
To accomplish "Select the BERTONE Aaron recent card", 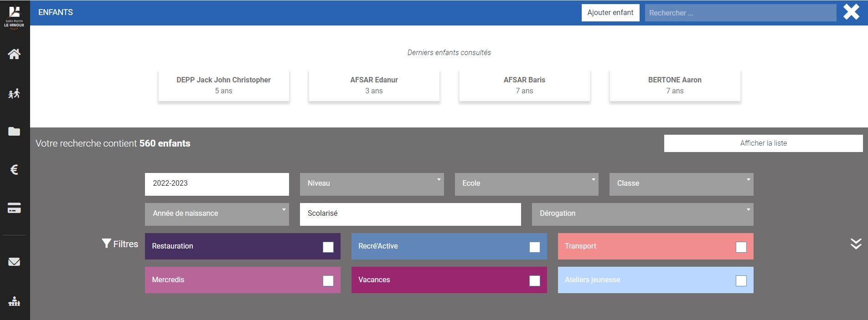I will coord(675,86).
